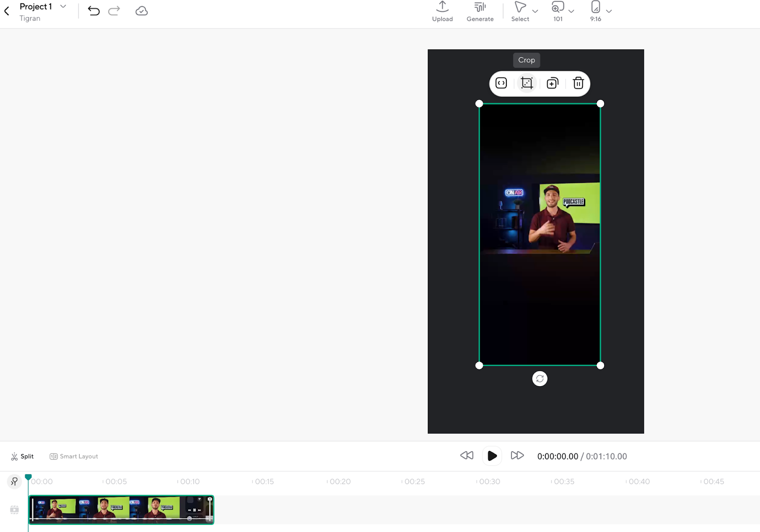The image size is (760, 532).
Task: Split the clip at the playhead
Action: click(22, 456)
